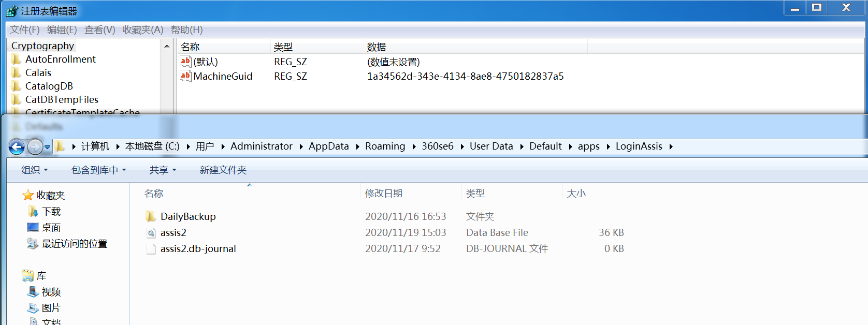This screenshot has width=868, height=325.
Task: Sort files by 类型 column in Explorer
Action: click(x=475, y=194)
